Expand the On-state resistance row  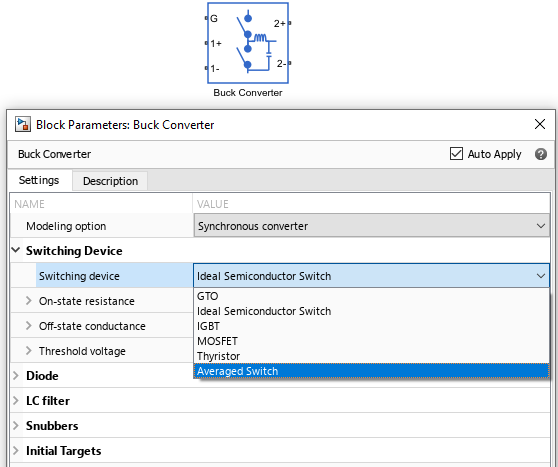[29, 301]
